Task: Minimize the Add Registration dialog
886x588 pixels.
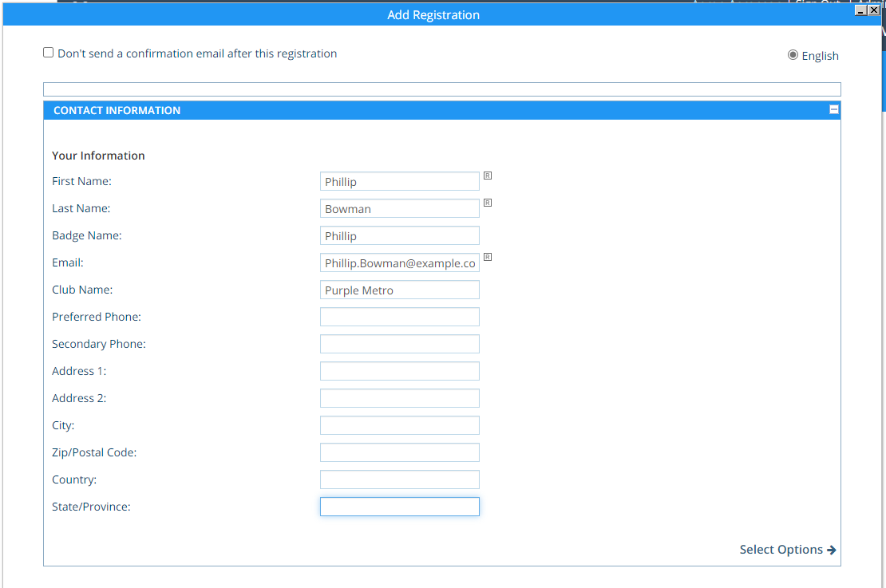Action: 860,10
